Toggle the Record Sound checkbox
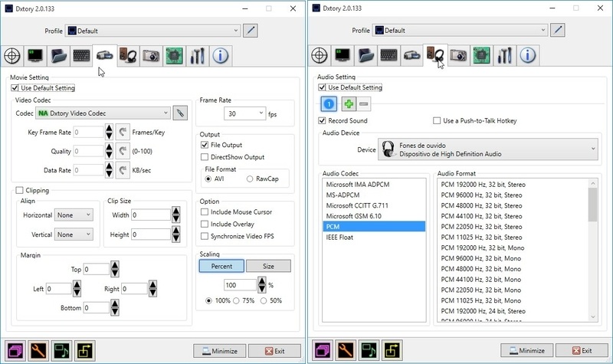 323,121
